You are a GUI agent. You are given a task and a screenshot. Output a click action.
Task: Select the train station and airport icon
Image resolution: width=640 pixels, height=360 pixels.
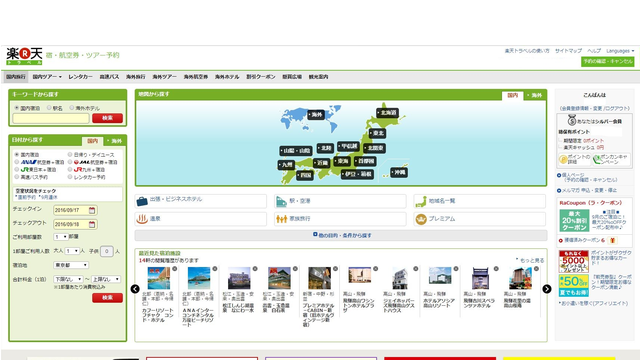[x=282, y=201]
